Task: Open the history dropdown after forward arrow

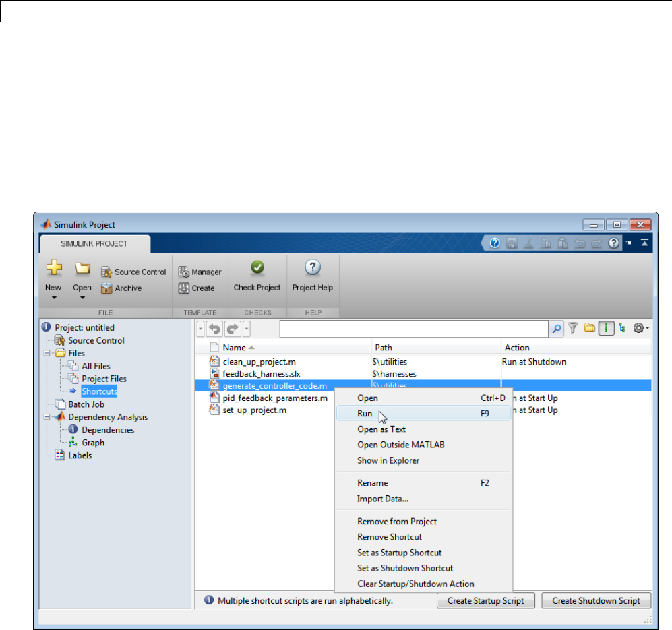Action: (247, 329)
